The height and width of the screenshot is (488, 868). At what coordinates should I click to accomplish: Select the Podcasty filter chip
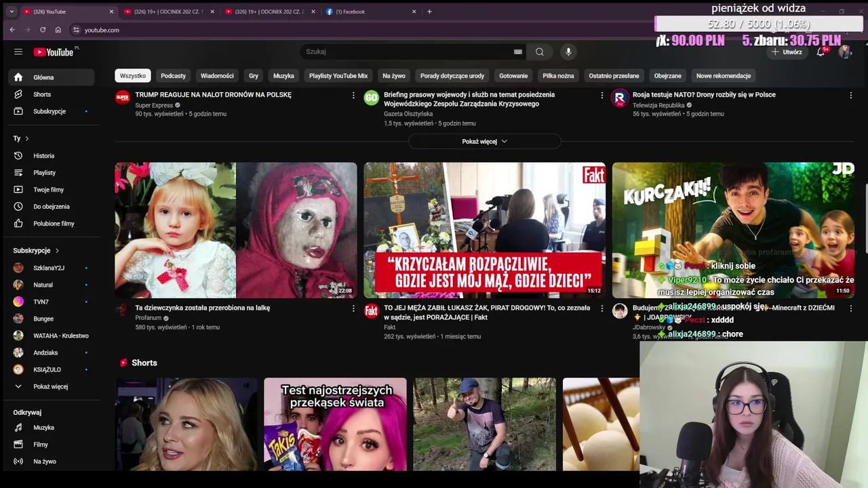pos(174,76)
